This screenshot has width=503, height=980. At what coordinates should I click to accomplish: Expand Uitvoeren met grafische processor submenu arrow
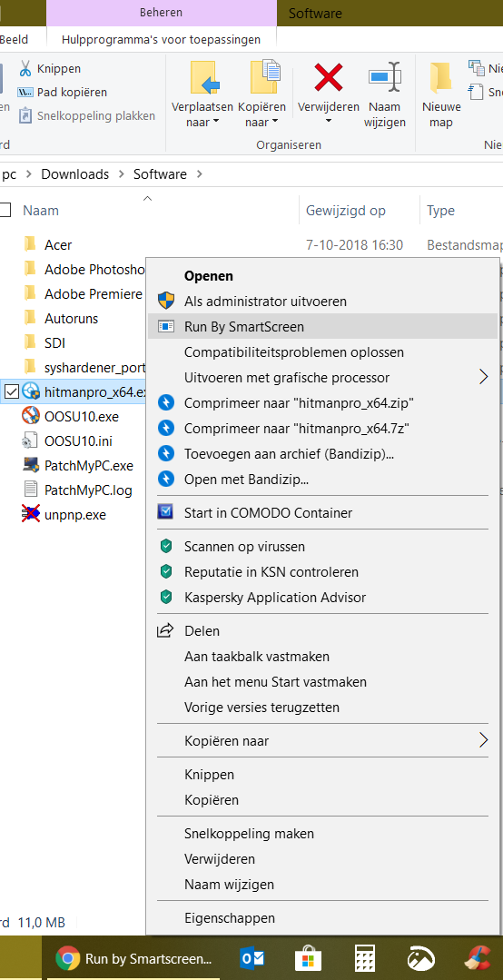point(483,377)
